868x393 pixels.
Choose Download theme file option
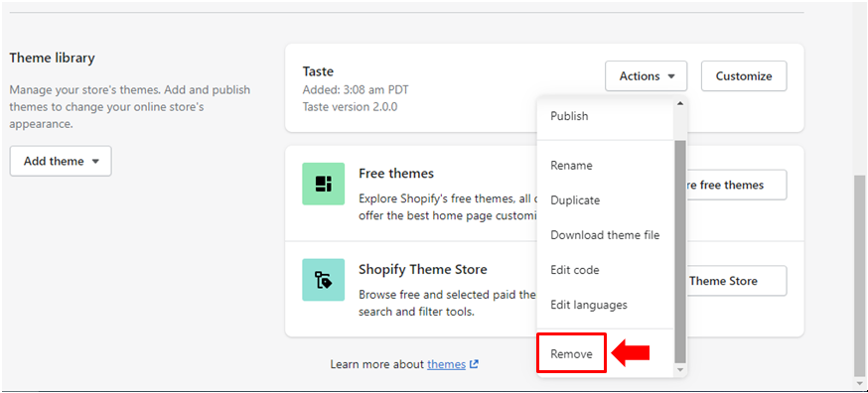click(x=605, y=235)
